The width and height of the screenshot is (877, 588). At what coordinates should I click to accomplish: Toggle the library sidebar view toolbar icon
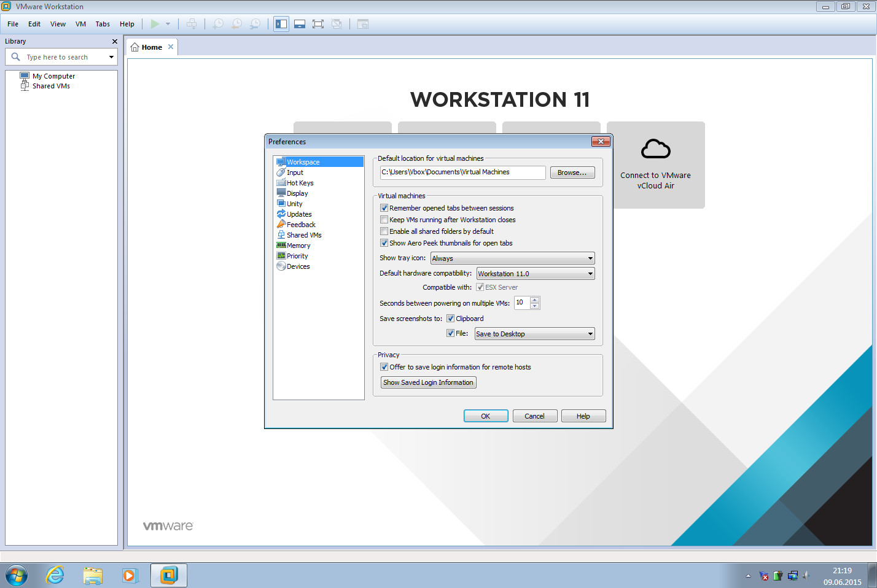tap(281, 24)
